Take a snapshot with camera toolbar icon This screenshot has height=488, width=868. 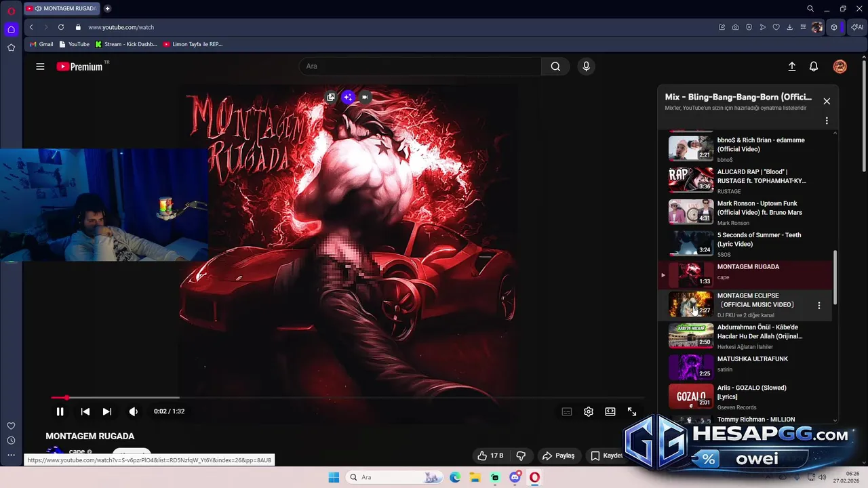(736, 27)
